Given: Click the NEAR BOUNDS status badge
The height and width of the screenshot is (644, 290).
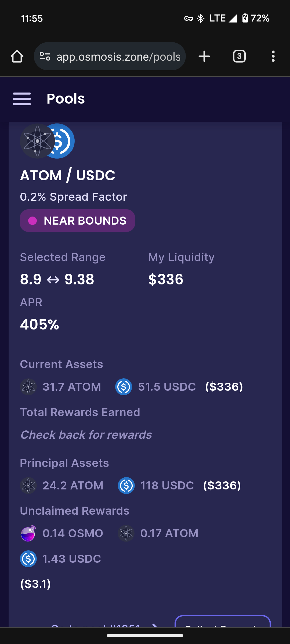Looking at the screenshot, I should tap(77, 221).
